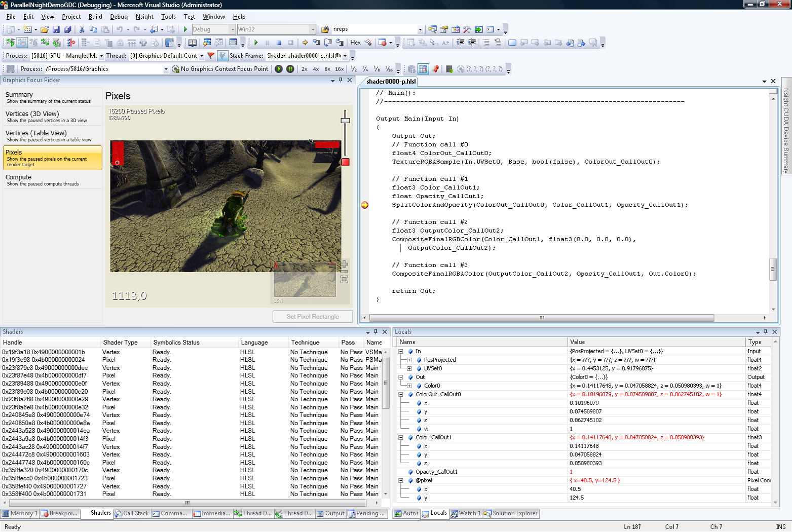Image resolution: width=792 pixels, height=532 pixels.
Task: Click the vertical zoom slider handle on pixel view
Action: pos(345,121)
